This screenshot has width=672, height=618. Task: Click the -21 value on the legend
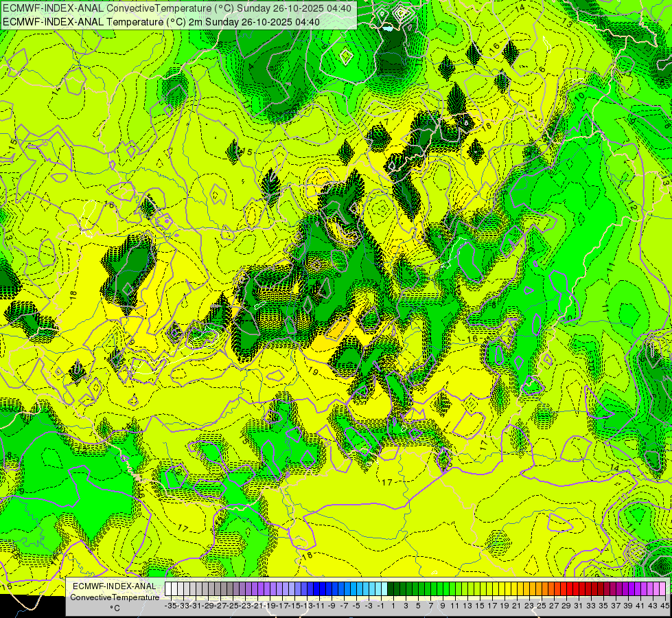(x=257, y=606)
